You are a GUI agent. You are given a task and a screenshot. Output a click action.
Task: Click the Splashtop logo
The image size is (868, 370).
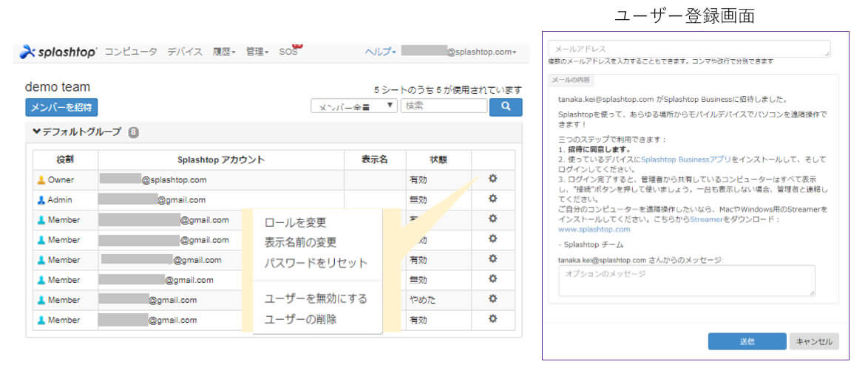pos(58,52)
